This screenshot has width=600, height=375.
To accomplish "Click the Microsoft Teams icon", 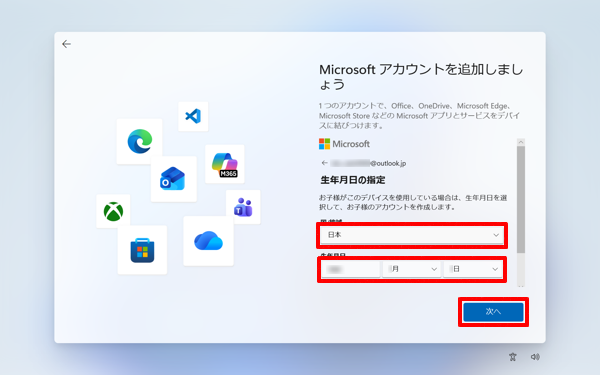I will [x=243, y=207].
